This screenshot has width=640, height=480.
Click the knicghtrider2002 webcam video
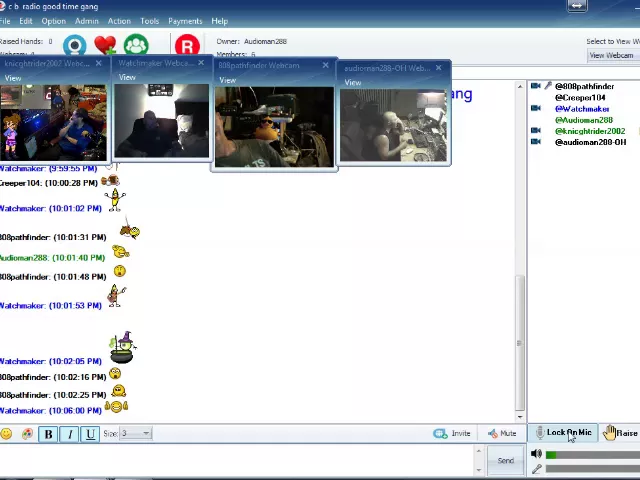point(53,122)
